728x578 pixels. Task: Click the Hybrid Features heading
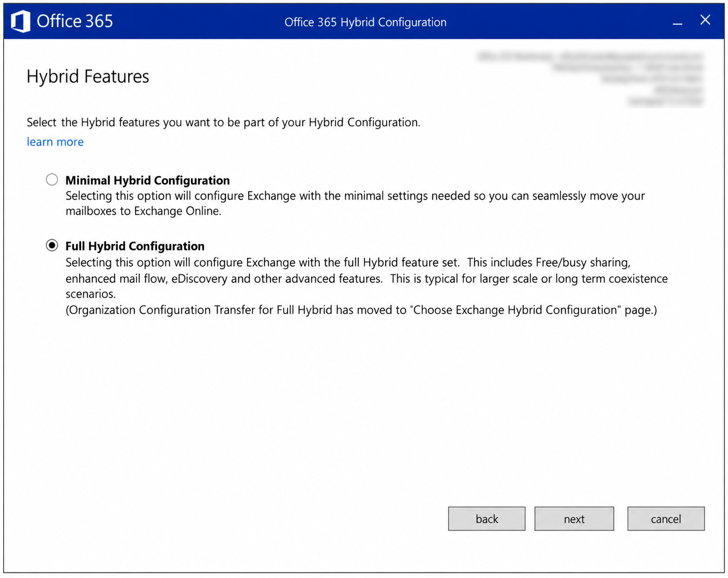coord(88,77)
